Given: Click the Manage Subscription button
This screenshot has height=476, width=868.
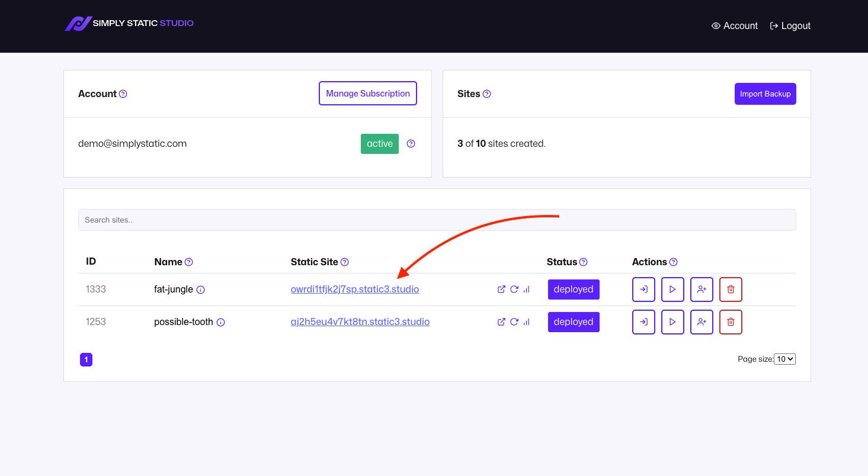Looking at the screenshot, I should point(368,94).
